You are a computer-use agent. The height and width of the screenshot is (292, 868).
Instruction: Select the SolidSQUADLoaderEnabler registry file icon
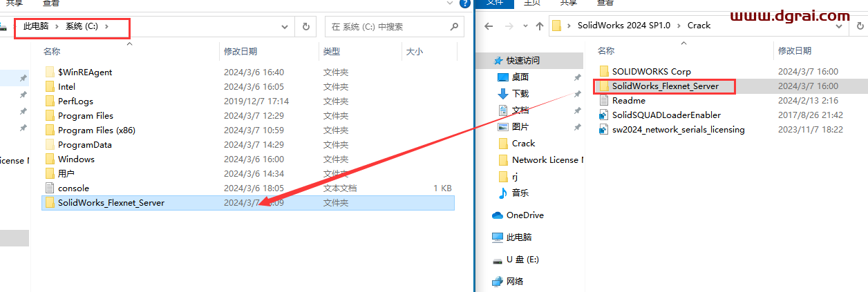(604, 115)
